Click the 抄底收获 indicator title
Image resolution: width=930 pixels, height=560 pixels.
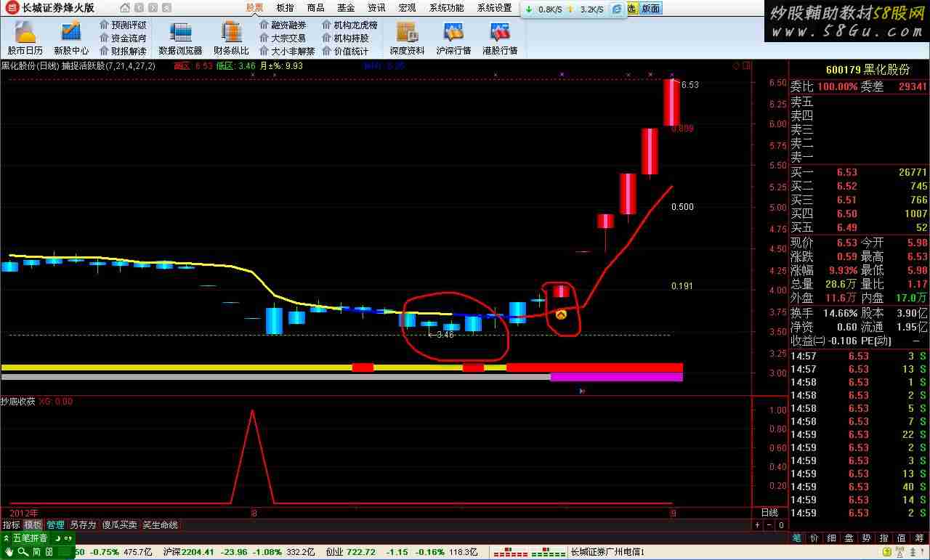coord(18,401)
